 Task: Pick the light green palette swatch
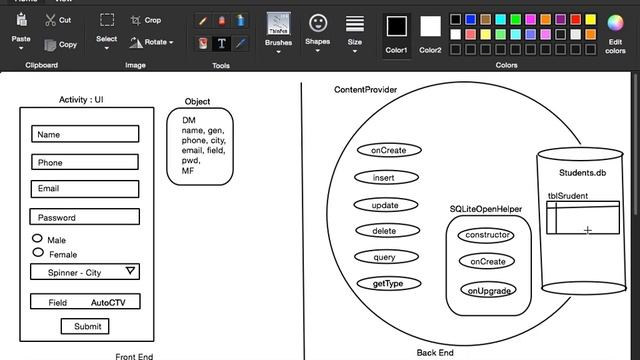pyautogui.click(x=500, y=34)
